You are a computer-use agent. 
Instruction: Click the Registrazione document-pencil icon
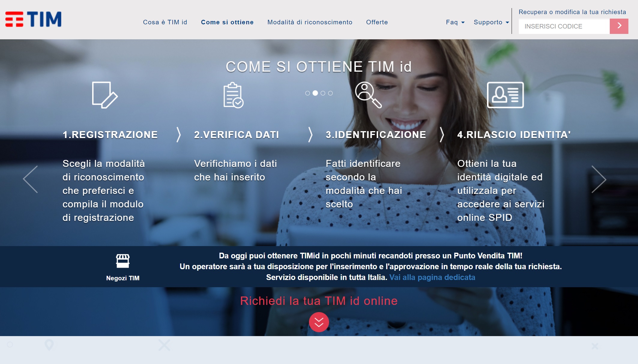click(x=105, y=95)
